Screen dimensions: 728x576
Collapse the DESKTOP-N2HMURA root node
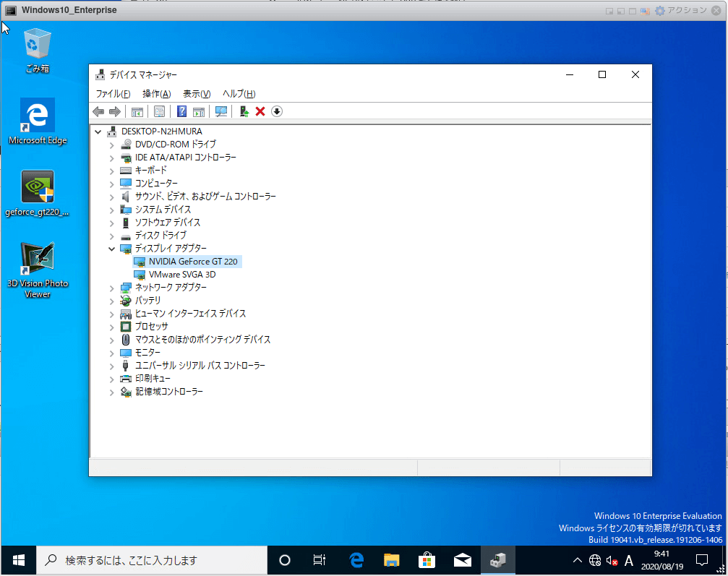[98, 132]
